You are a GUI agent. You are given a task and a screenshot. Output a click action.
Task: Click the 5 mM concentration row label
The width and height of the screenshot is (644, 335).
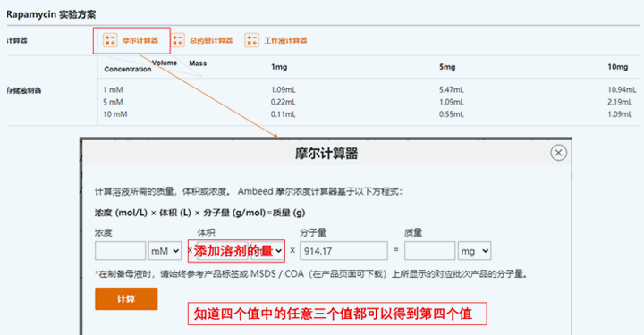[x=113, y=102]
